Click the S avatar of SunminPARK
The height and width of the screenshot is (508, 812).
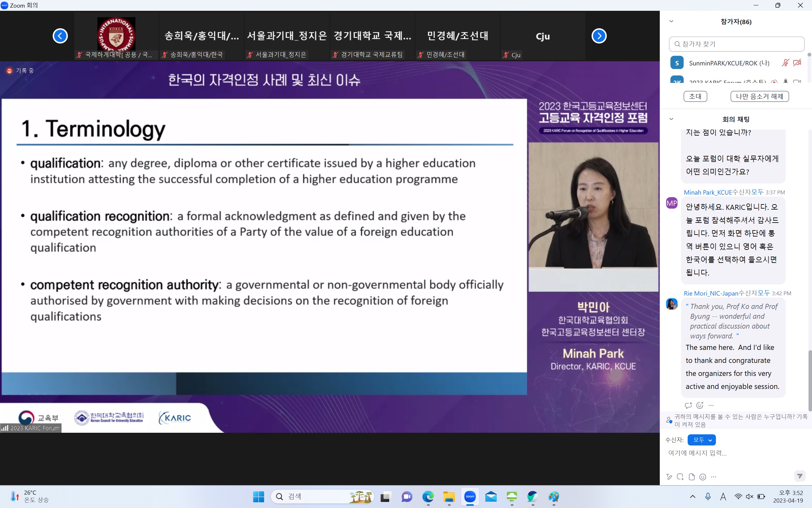click(x=677, y=63)
